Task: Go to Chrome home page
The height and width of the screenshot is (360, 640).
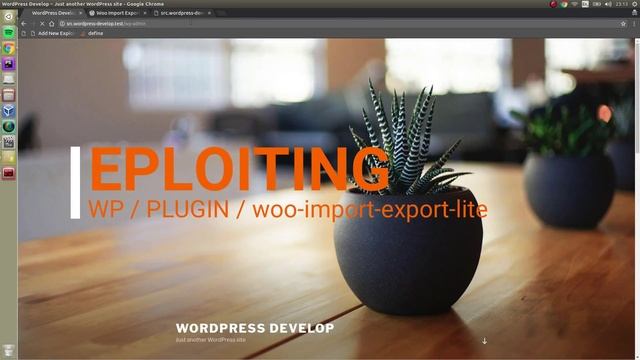Action: point(51,24)
